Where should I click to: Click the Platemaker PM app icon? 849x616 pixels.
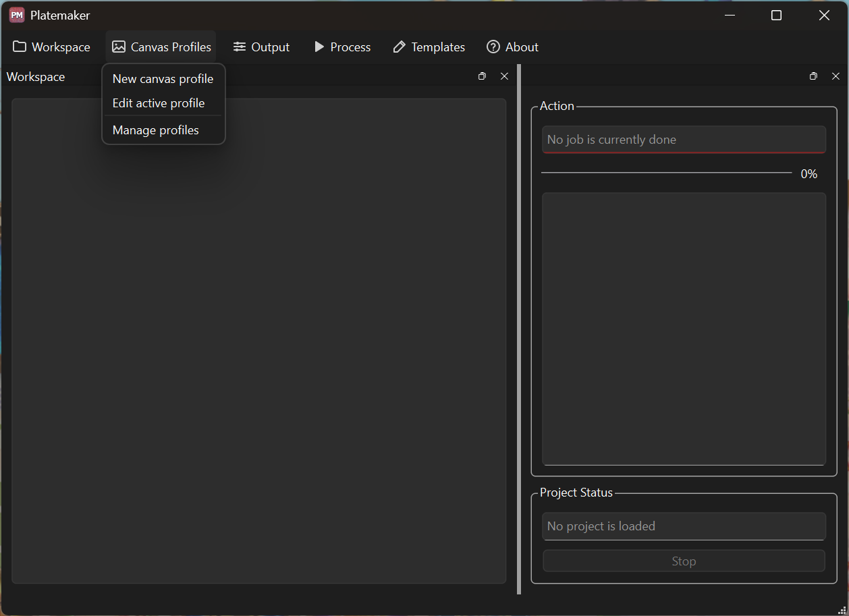[17, 15]
